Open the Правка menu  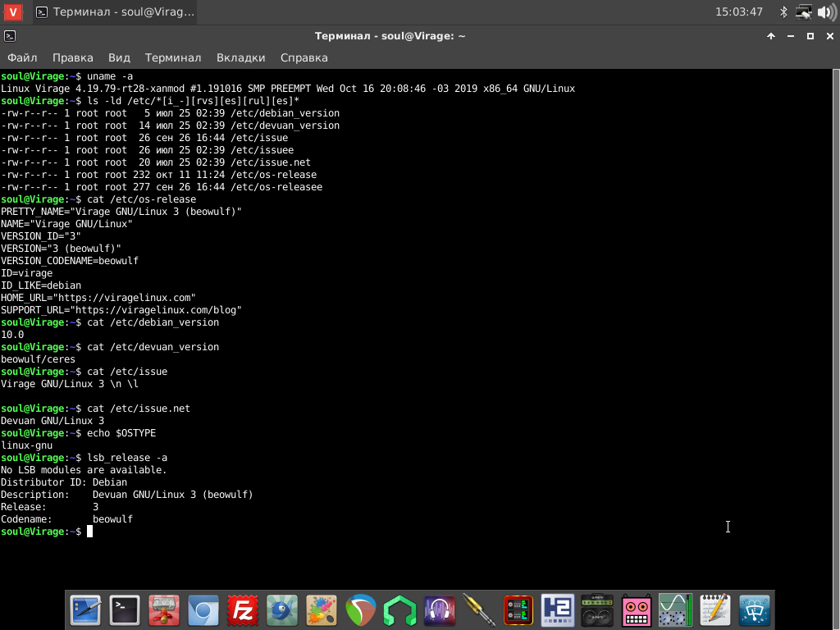[73, 57]
